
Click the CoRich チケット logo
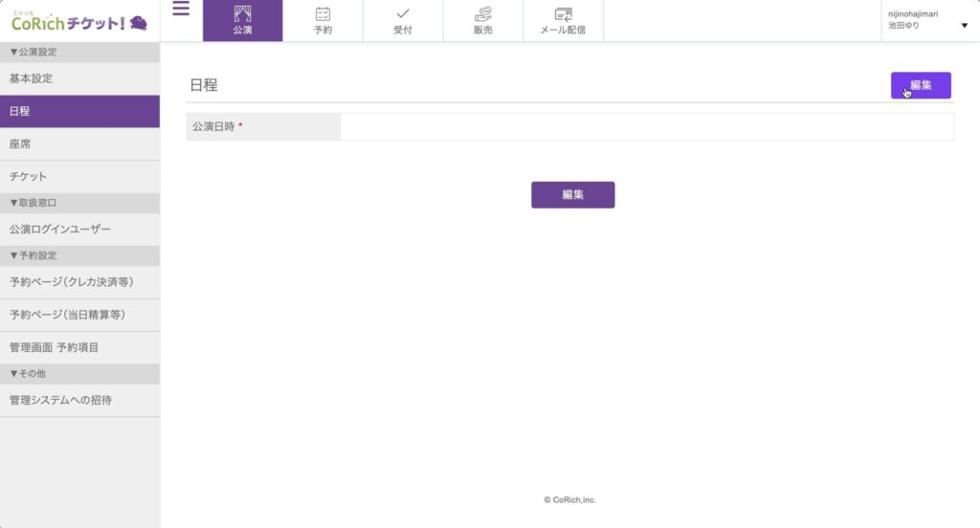pyautogui.click(x=79, y=21)
